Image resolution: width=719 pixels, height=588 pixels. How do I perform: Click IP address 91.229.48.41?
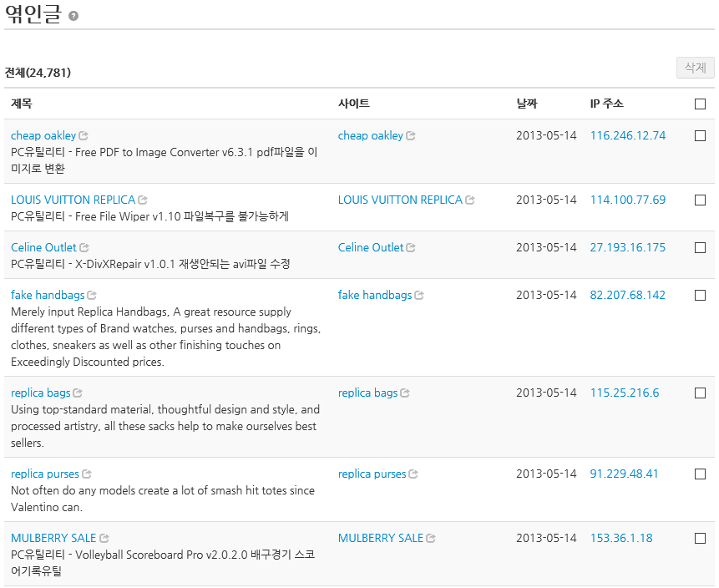point(624,474)
